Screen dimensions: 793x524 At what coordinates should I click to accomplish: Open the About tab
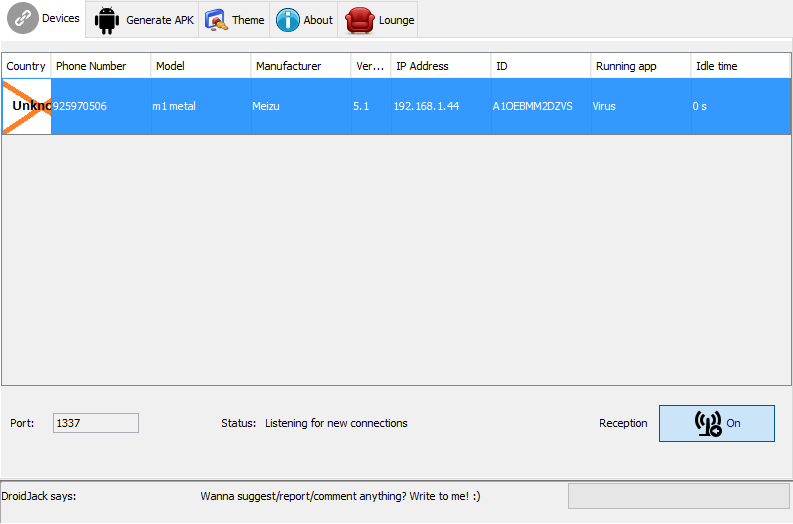303,20
